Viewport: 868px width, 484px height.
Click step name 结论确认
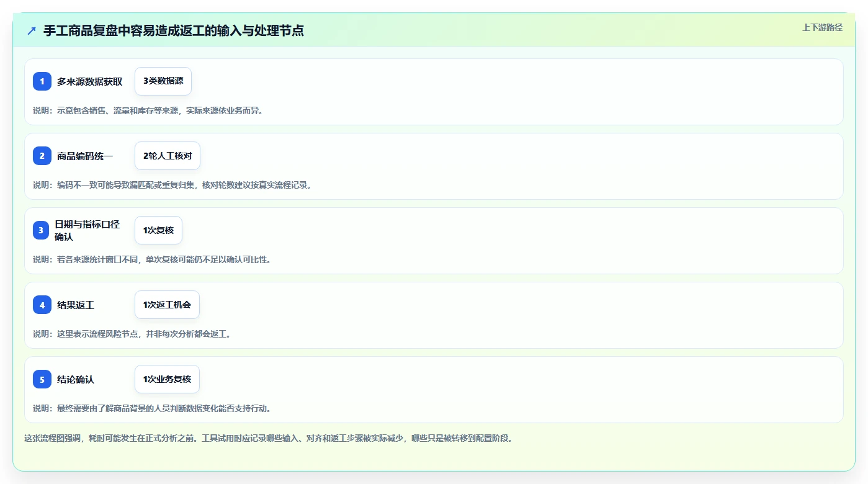pyautogui.click(x=76, y=379)
